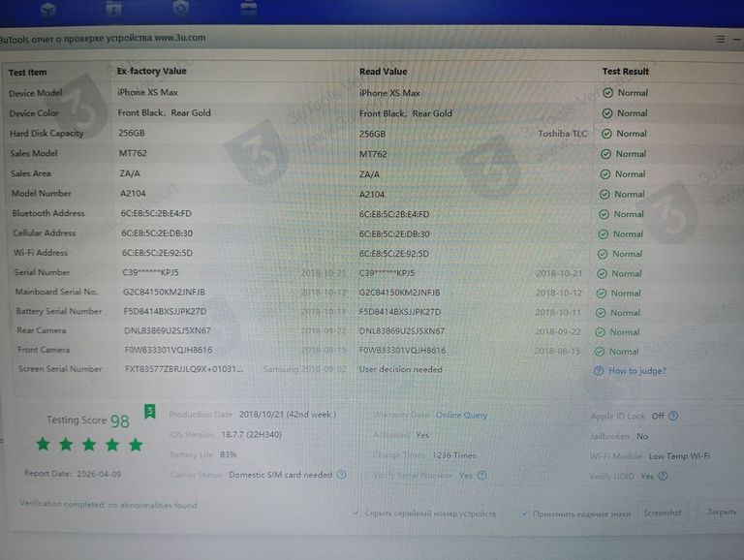Click the Ex-factory Value column header

(151, 72)
